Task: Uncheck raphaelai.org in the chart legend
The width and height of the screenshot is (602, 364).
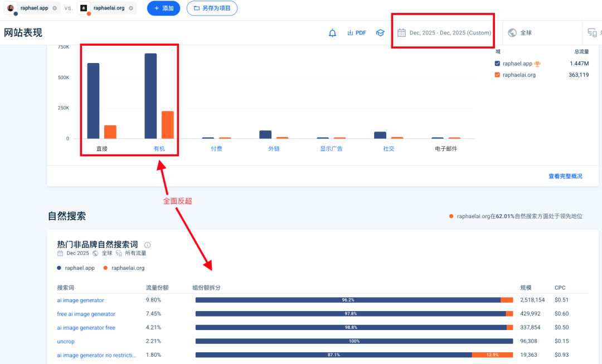Action: 497,75
